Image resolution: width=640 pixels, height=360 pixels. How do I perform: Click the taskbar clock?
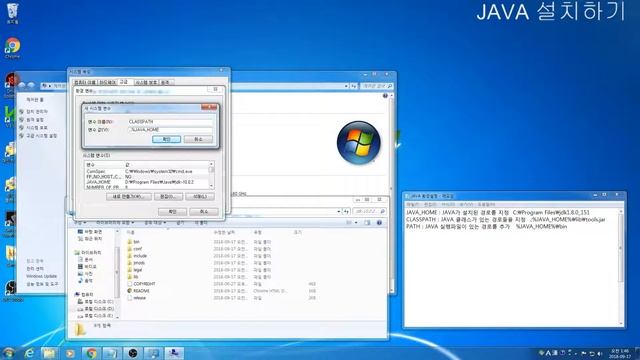pos(620,353)
